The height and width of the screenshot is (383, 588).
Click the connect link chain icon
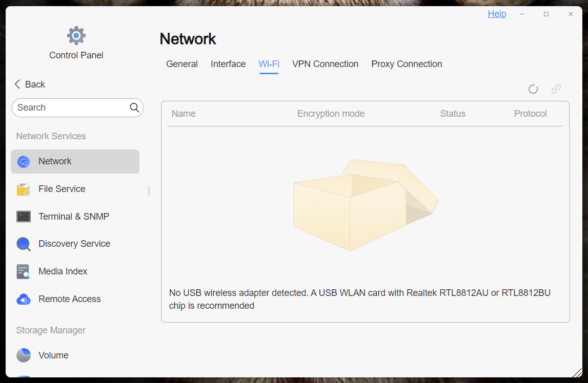pos(556,89)
